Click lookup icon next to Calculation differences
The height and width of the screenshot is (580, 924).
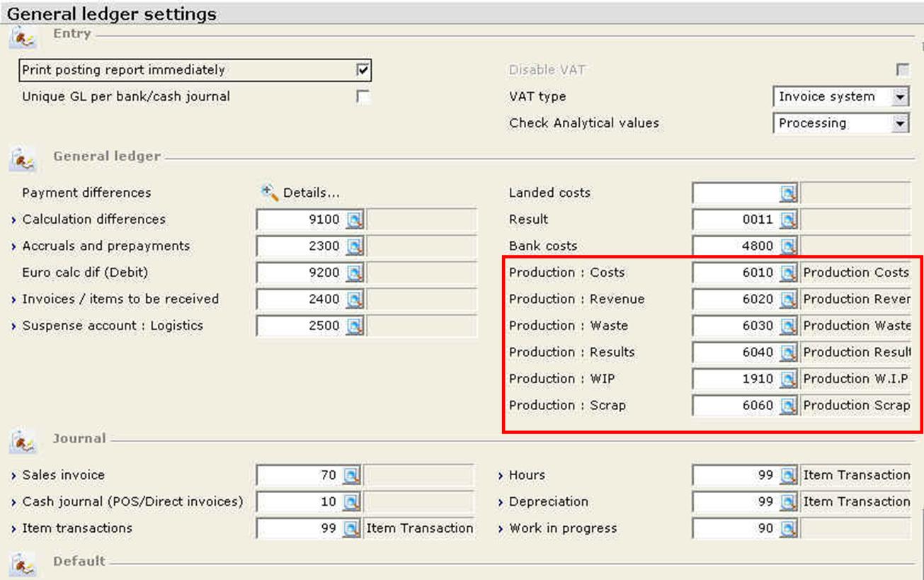[x=354, y=220]
